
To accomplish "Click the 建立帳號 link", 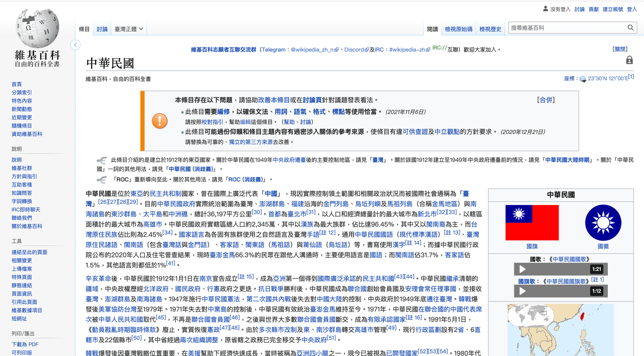I will [613, 9].
